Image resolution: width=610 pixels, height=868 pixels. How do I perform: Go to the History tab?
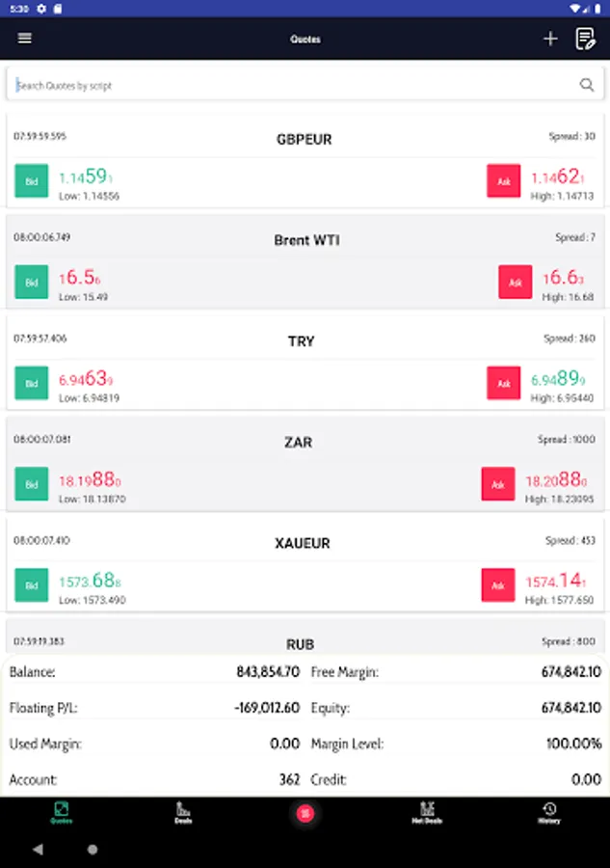click(548, 812)
